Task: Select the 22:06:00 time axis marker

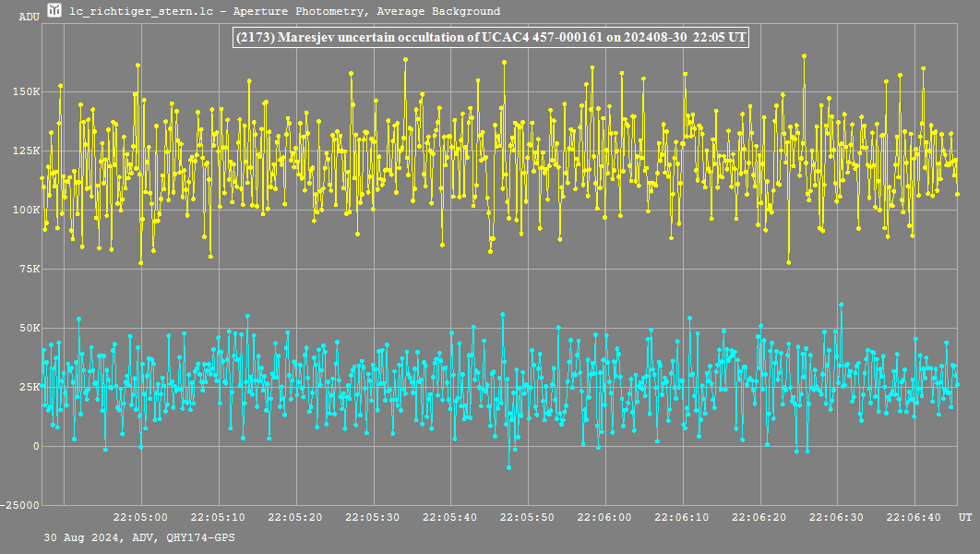Action: pyautogui.click(x=606, y=518)
